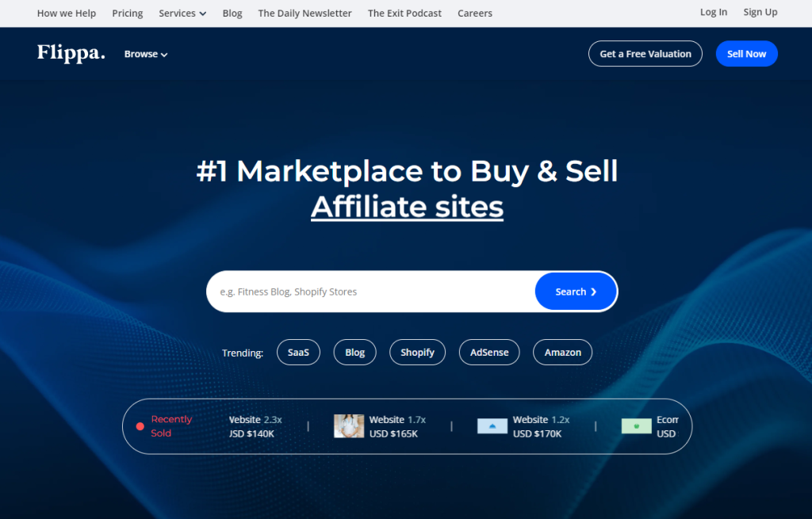
Task: Go to How we Help page
Action: coord(67,13)
